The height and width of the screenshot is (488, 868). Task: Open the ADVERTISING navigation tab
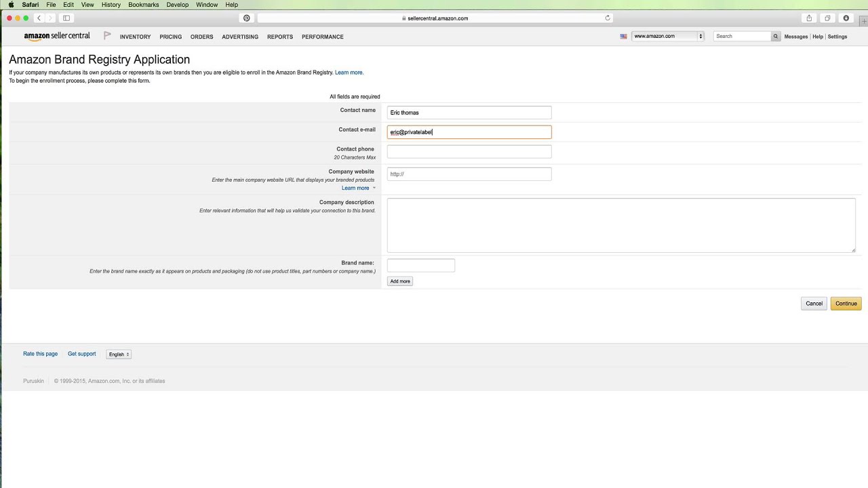pos(240,37)
